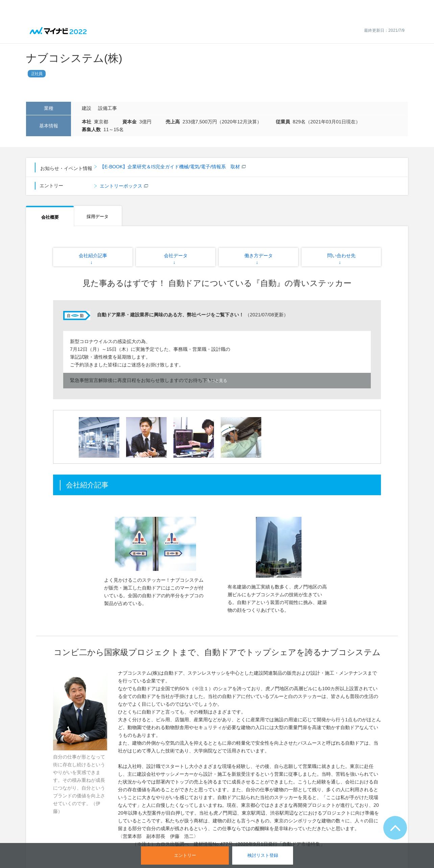Click the 会社紹介記事 blue section header
434x868 pixels.
217,485
